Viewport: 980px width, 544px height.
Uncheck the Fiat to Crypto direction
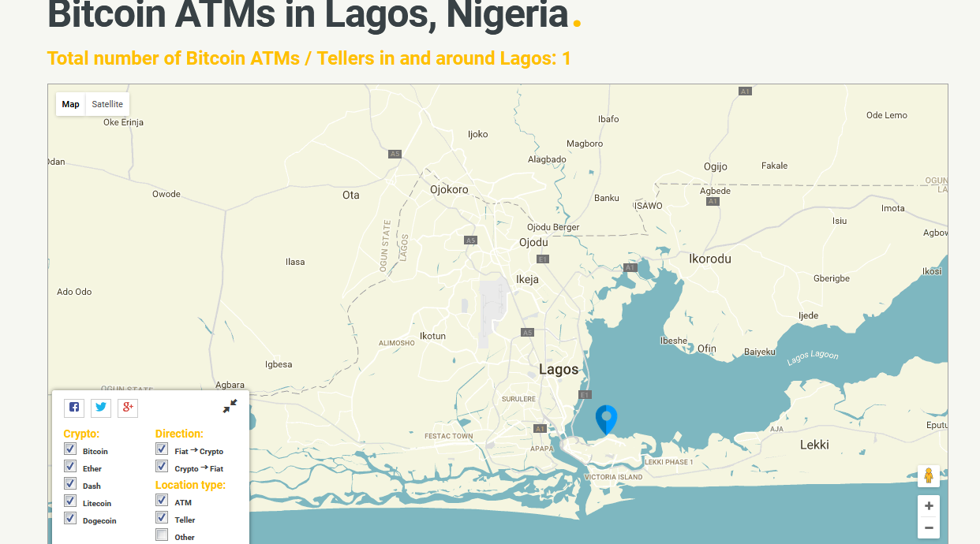click(x=162, y=449)
